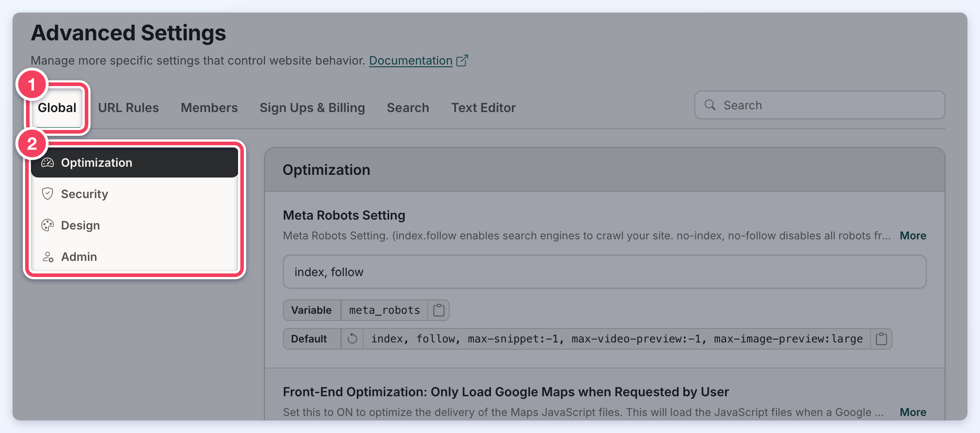Screen dimensions: 980x433
Task: Click the 'Meta Robots Setting' heading
Action: point(344,216)
